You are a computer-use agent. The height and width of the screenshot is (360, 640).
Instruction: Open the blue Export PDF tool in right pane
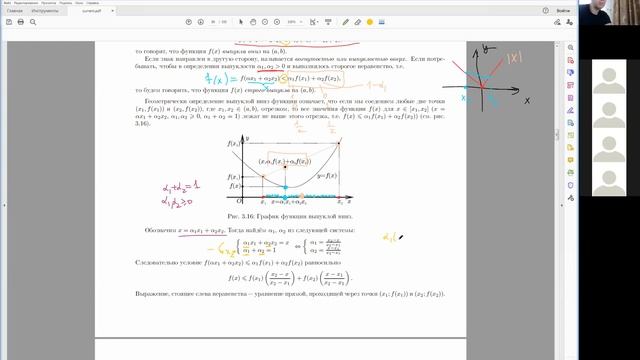tap(571, 123)
